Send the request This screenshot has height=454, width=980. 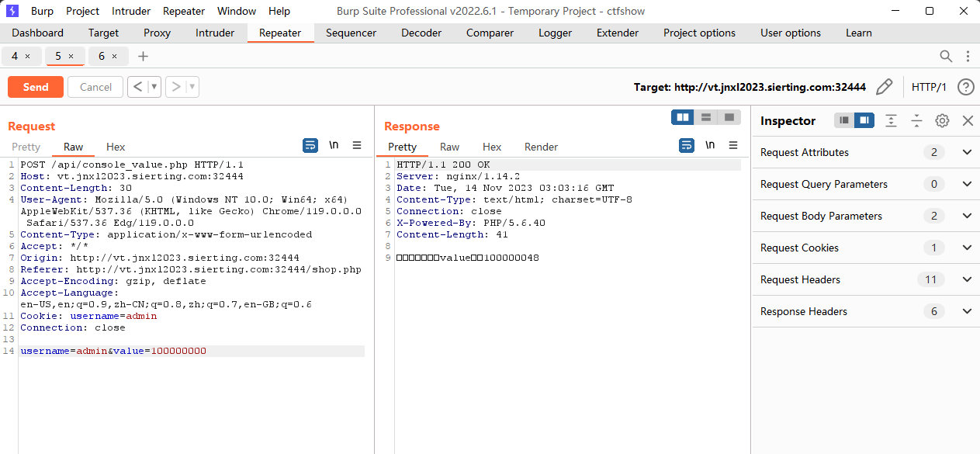point(36,87)
